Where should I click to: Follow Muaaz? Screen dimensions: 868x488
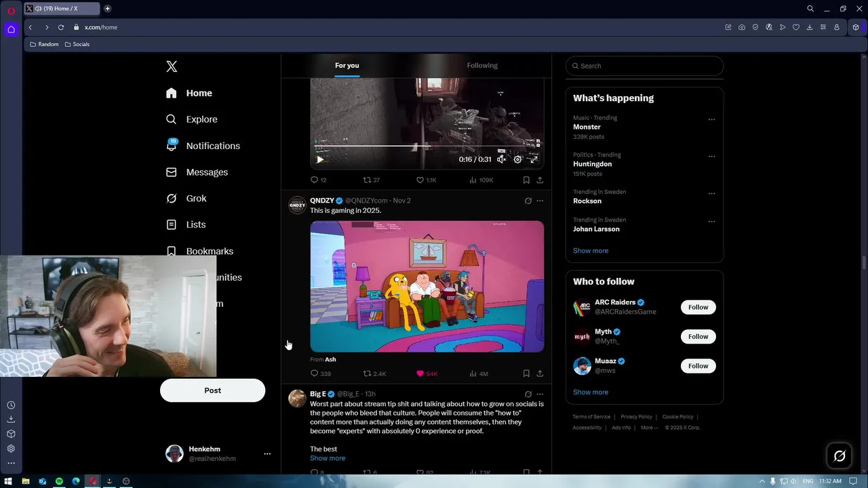coord(698,366)
